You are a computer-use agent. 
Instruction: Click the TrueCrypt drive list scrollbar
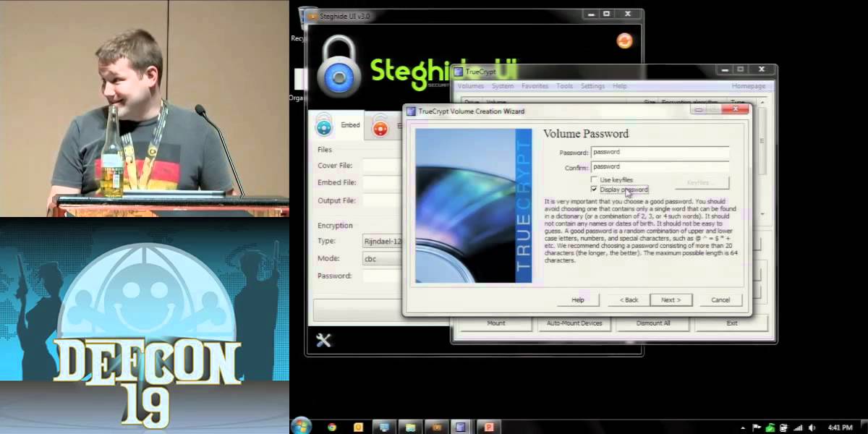762,159
